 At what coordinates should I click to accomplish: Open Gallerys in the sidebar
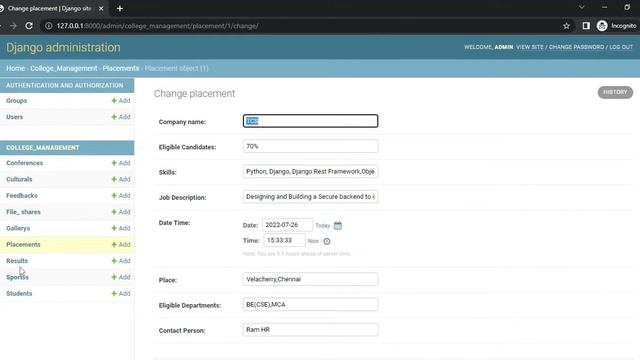[x=18, y=228]
